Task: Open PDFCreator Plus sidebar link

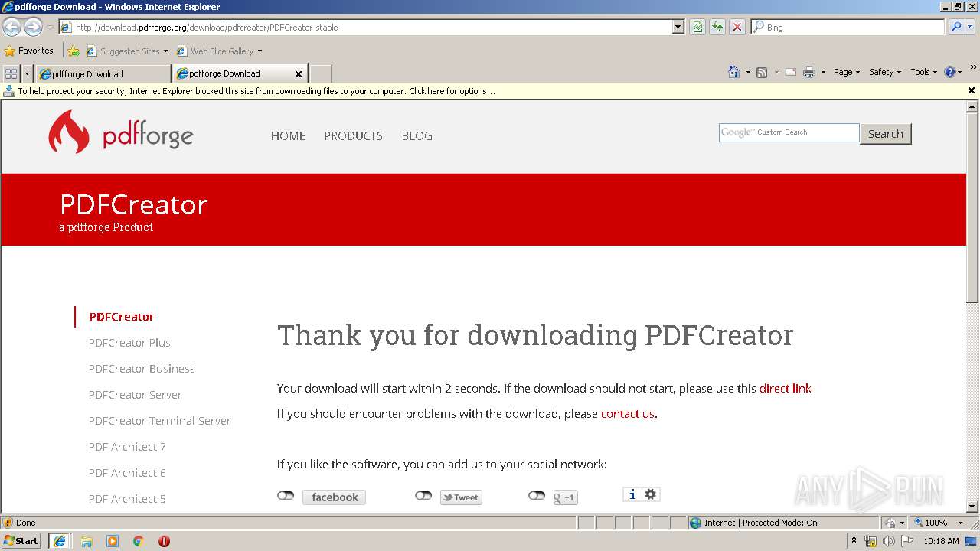Action: [x=129, y=343]
